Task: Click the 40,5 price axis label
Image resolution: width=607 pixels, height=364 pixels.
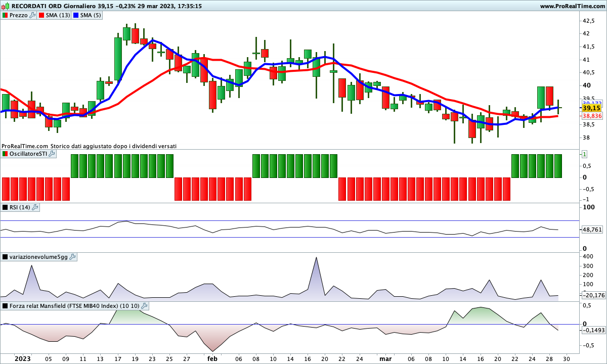Action: [x=588, y=72]
